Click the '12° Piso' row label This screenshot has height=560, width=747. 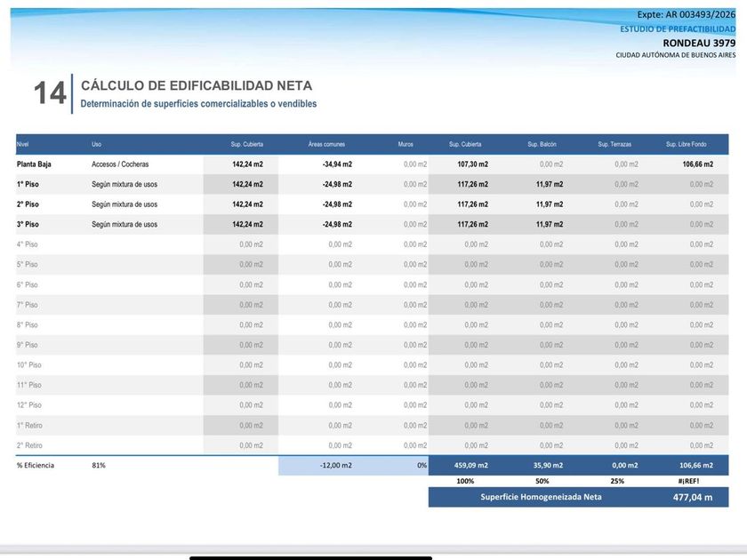tap(29, 404)
